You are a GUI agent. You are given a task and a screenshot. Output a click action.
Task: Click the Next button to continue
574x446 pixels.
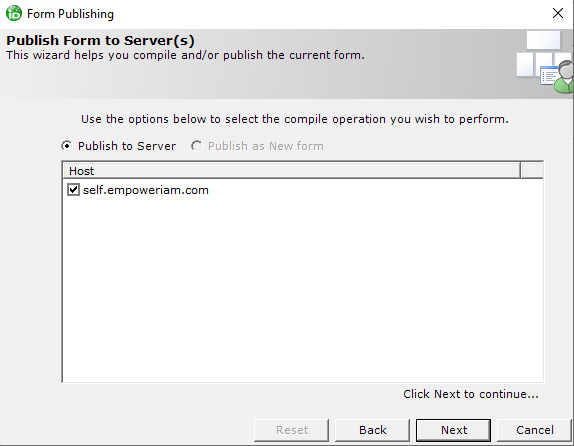pos(454,430)
